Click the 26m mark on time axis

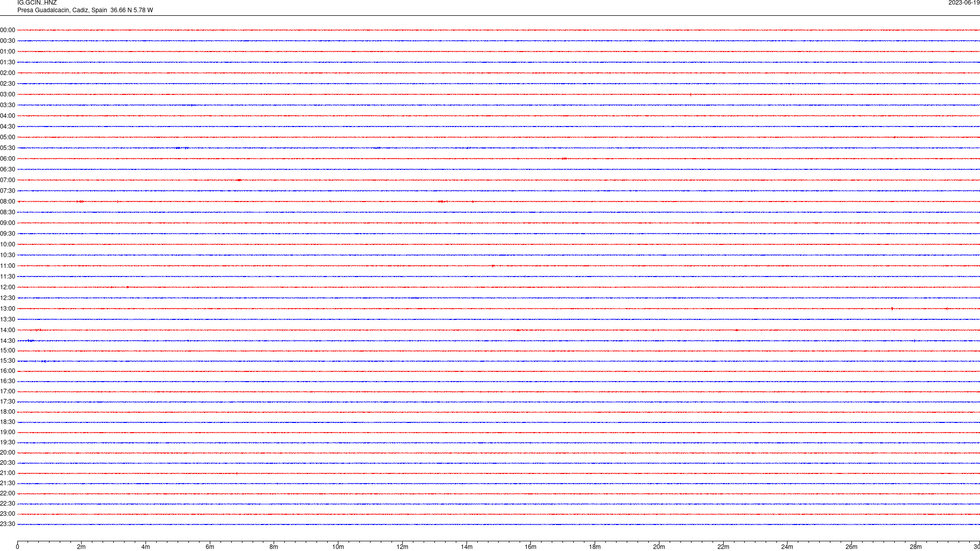click(x=851, y=547)
